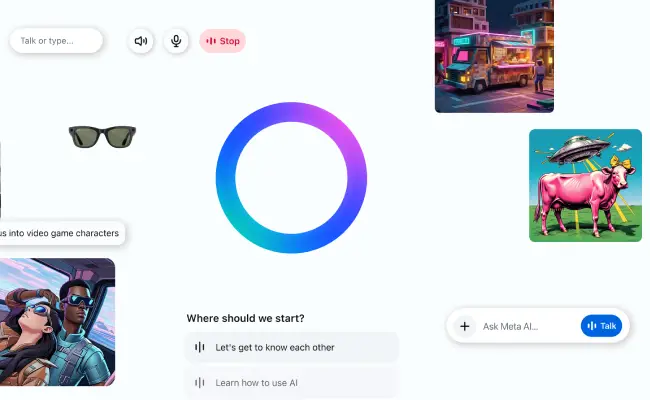Click the plus attachment icon
The height and width of the screenshot is (400, 650).
(x=465, y=326)
